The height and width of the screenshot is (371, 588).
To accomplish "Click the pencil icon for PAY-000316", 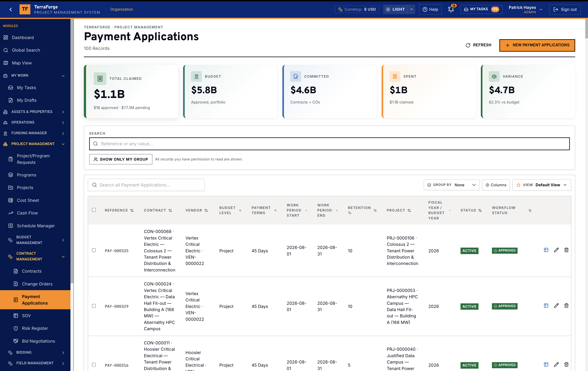I will [x=556, y=364].
